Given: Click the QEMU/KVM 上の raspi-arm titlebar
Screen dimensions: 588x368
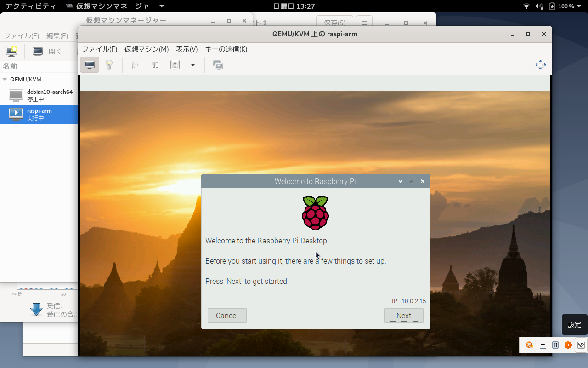Looking at the screenshot, I should [315, 34].
